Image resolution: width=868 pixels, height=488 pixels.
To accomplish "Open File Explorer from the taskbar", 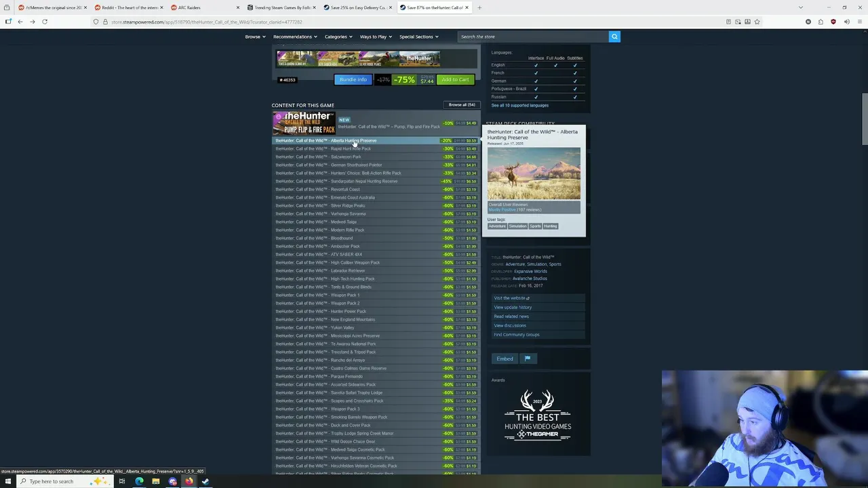I will (155, 481).
